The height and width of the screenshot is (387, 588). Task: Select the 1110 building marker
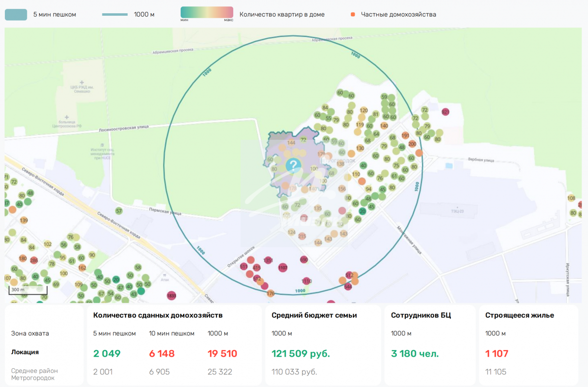307,281
